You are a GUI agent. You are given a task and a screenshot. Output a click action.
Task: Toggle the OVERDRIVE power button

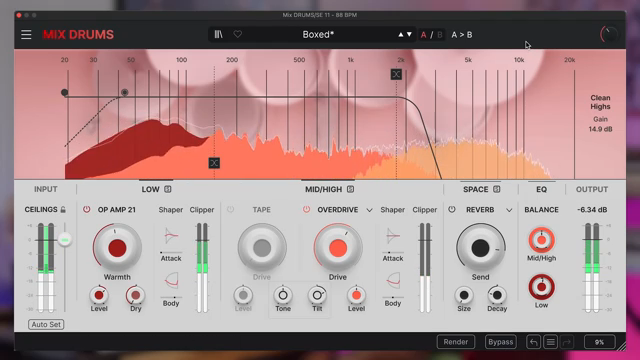(306, 209)
